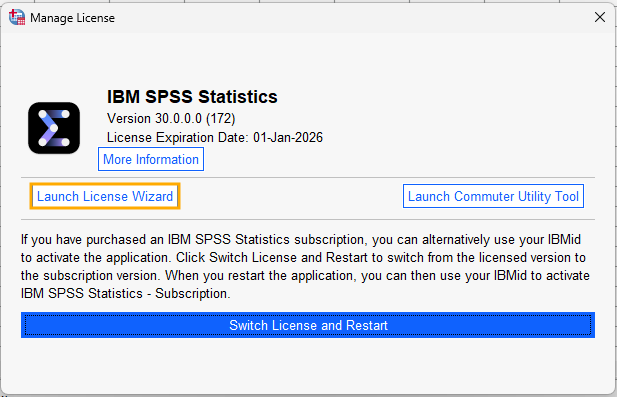
Task: Select the Version 30.0.0.0 (172) text
Action: [171, 118]
